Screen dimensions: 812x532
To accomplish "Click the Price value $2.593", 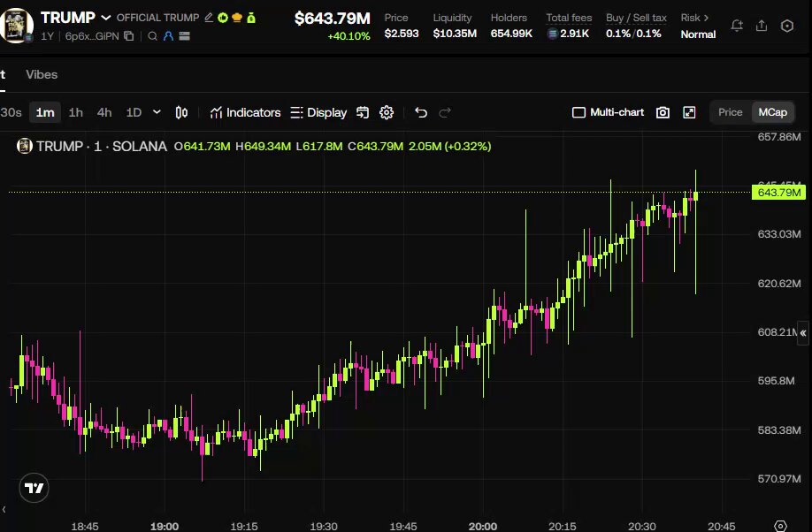I will point(402,34).
